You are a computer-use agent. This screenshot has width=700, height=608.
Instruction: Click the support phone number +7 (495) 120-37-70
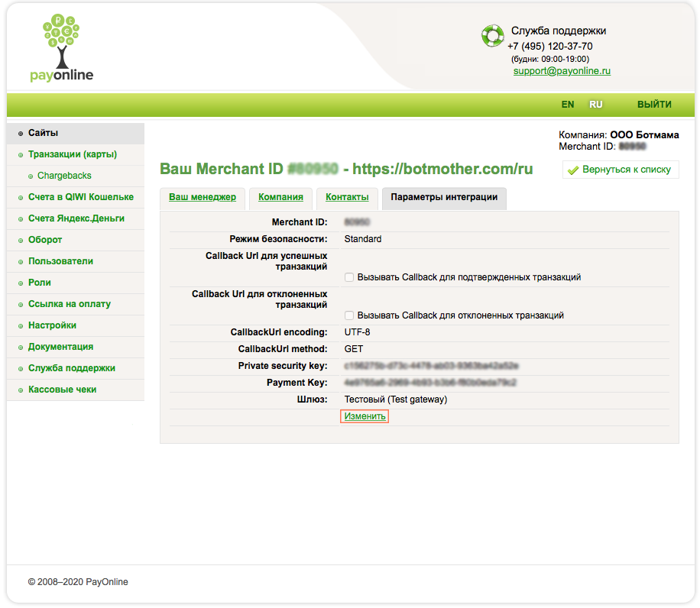550,47
